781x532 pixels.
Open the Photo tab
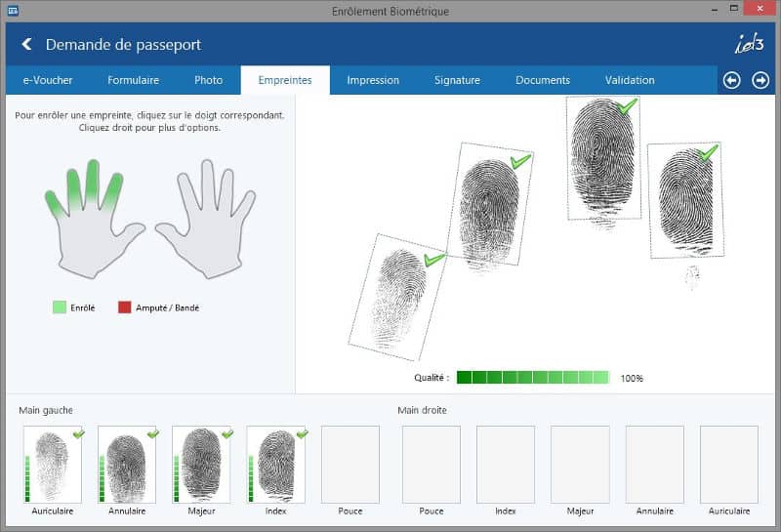[x=208, y=80]
